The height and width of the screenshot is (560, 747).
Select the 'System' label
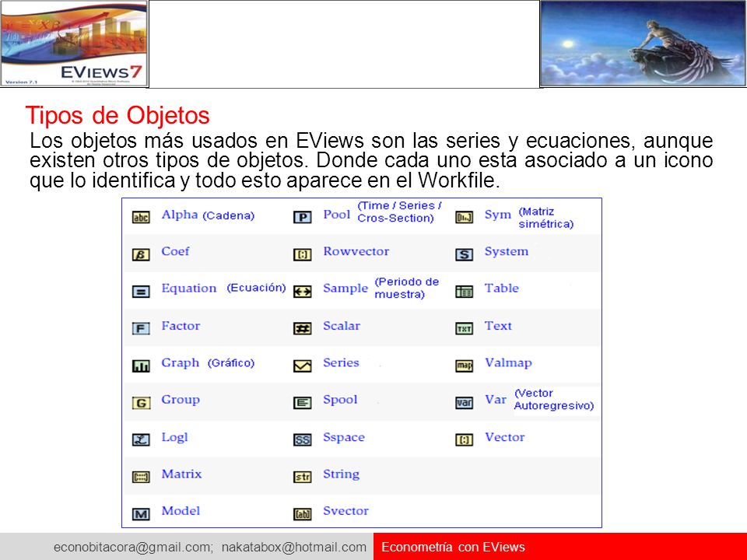(507, 251)
